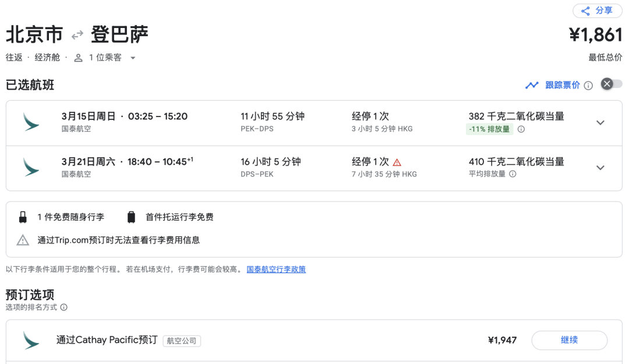
Task: Click the info icon beside 跟踪票价
Action: [x=588, y=85]
